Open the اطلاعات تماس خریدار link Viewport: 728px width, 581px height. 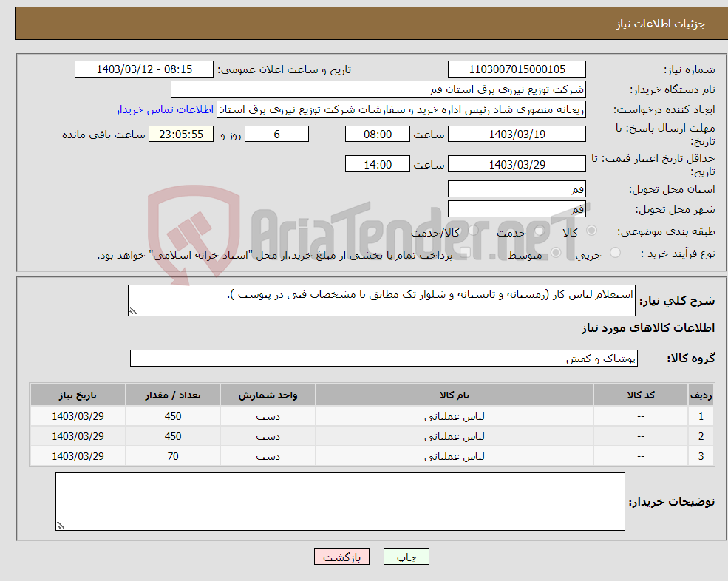click(x=165, y=109)
